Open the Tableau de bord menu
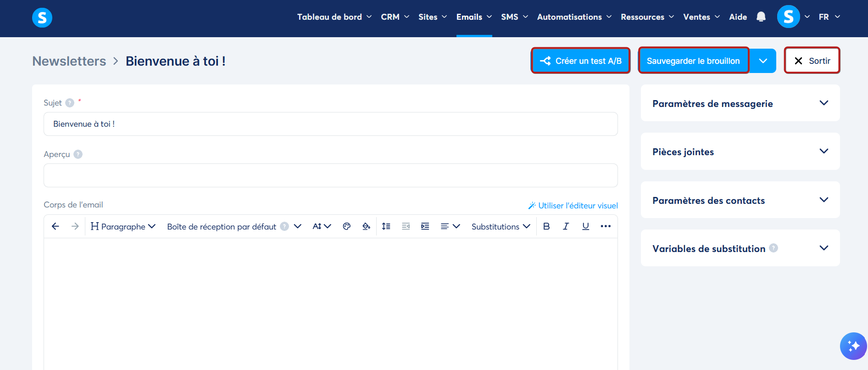 coord(334,17)
